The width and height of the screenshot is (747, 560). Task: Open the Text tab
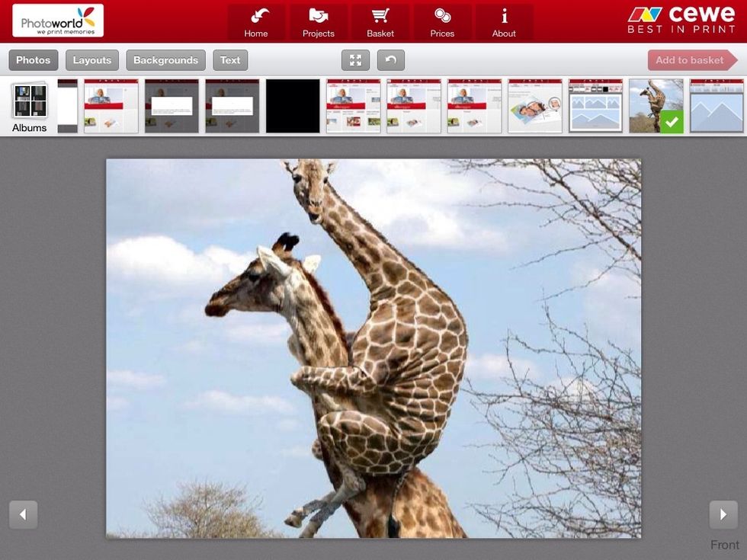pyautogui.click(x=230, y=60)
